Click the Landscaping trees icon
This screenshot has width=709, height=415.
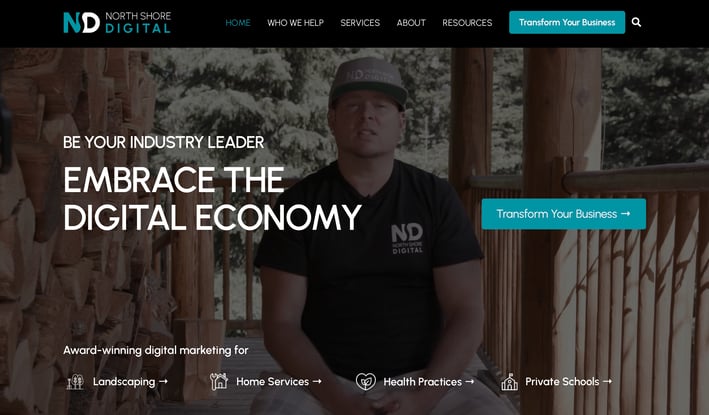[75, 382]
